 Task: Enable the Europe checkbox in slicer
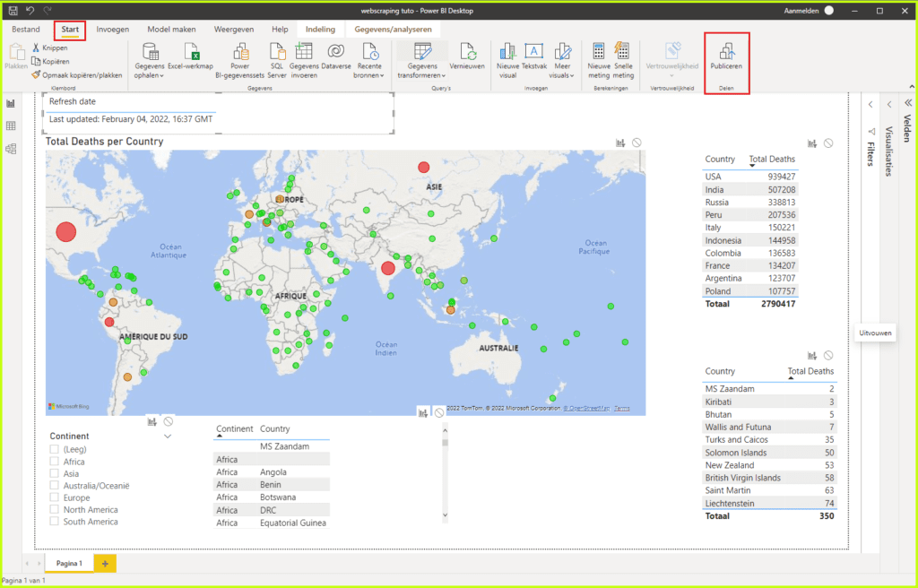[x=55, y=497]
